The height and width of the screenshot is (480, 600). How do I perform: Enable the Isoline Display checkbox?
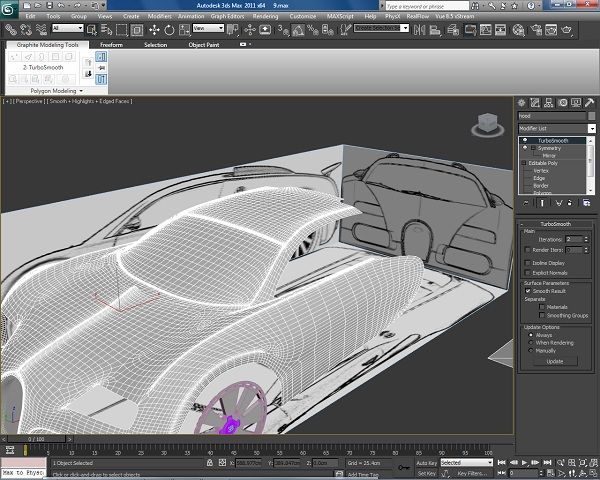coord(528,263)
